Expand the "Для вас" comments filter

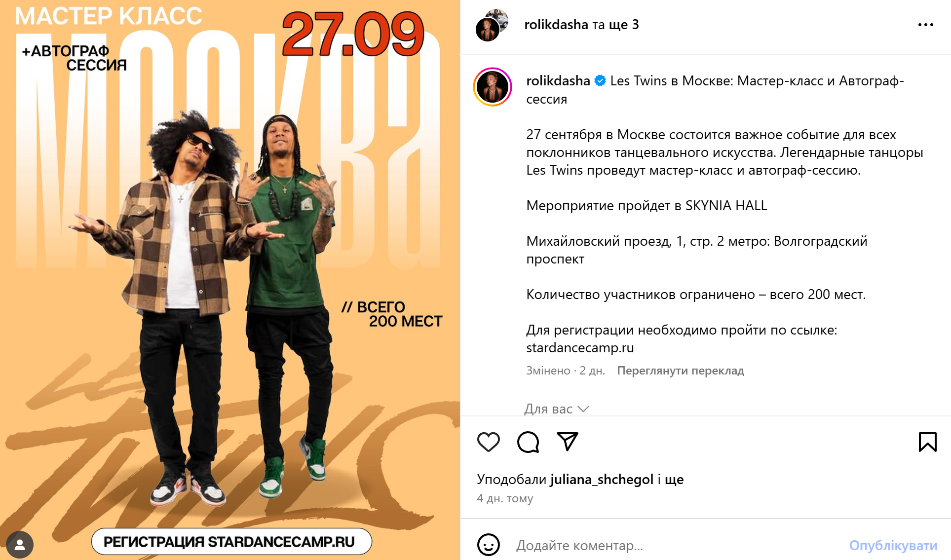click(x=556, y=409)
